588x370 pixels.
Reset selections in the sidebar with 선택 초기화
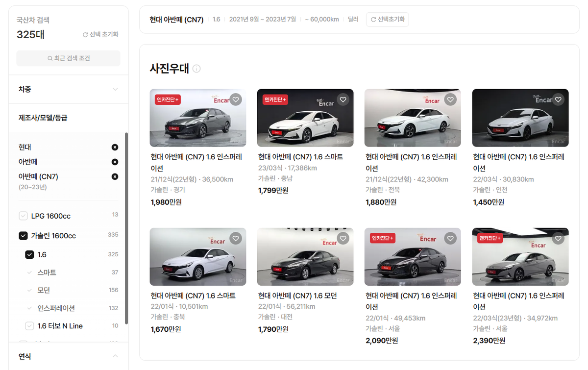coord(100,34)
